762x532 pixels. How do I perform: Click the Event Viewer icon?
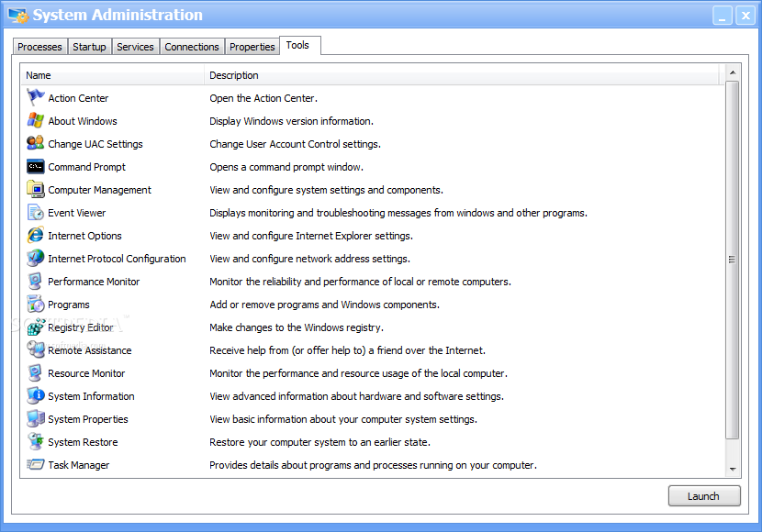point(36,212)
